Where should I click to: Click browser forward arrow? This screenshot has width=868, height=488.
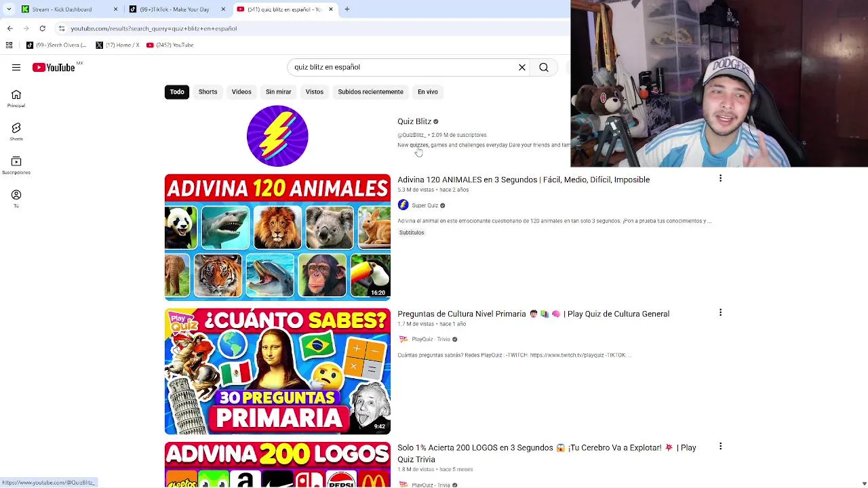[26, 28]
